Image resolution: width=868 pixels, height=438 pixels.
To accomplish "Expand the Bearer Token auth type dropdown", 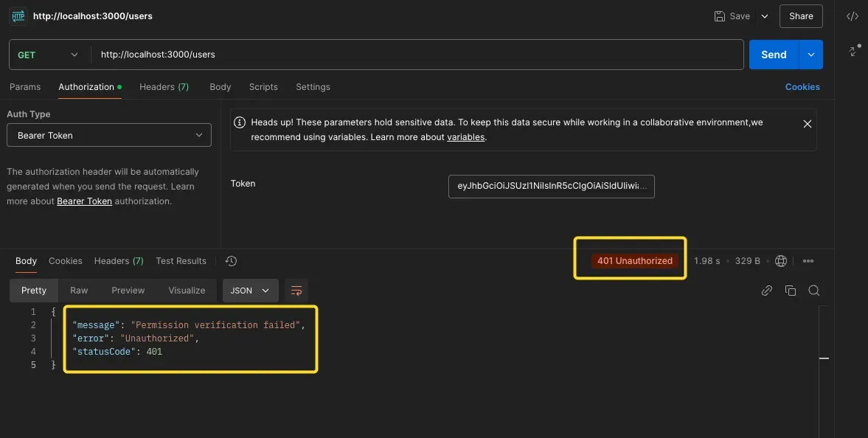I will 109,136.
